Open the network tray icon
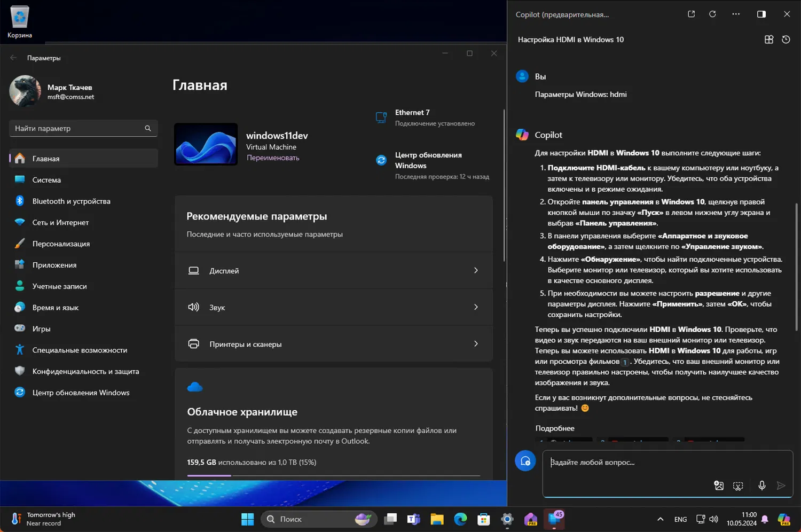The width and height of the screenshot is (801, 532). [701, 519]
